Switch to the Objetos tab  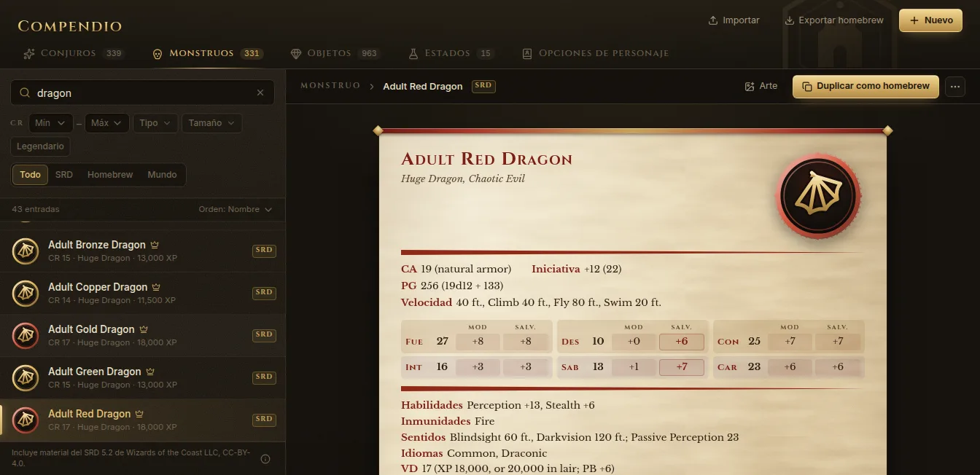coord(335,54)
